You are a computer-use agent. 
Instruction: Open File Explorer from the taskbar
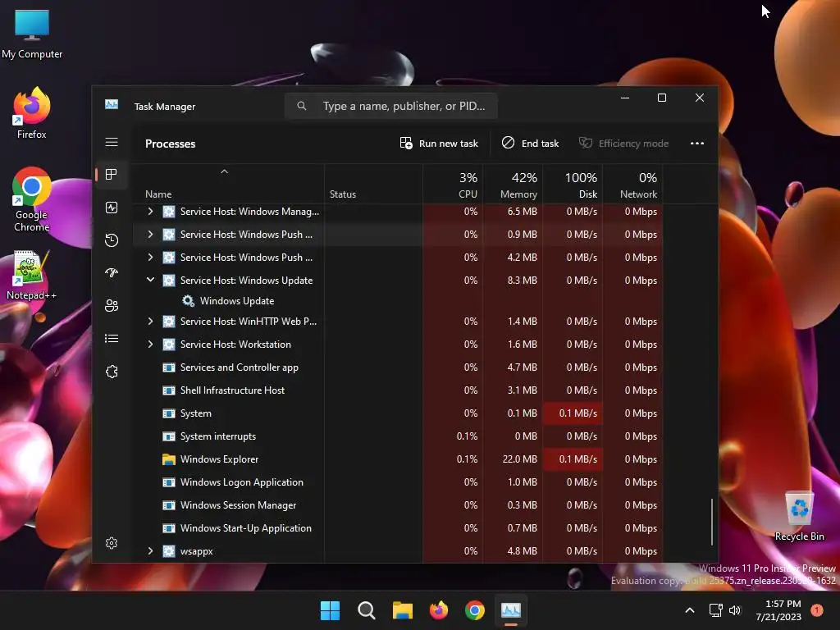pyautogui.click(x=402, y=610)
